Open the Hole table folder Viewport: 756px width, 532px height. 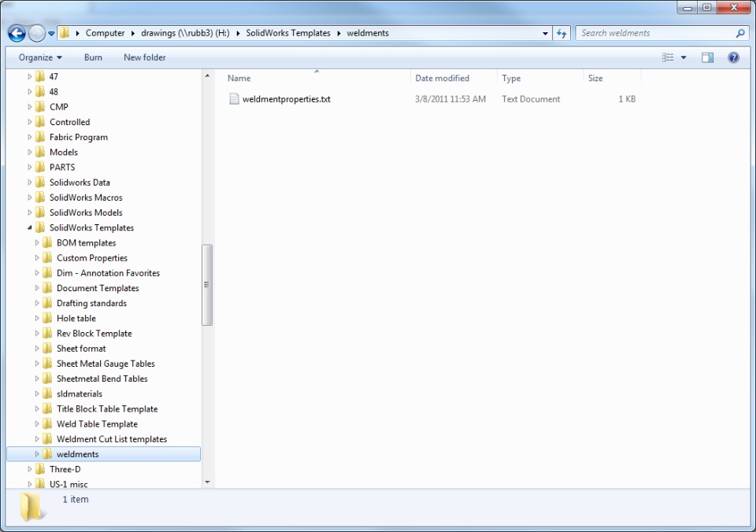[x=76, y=318]
